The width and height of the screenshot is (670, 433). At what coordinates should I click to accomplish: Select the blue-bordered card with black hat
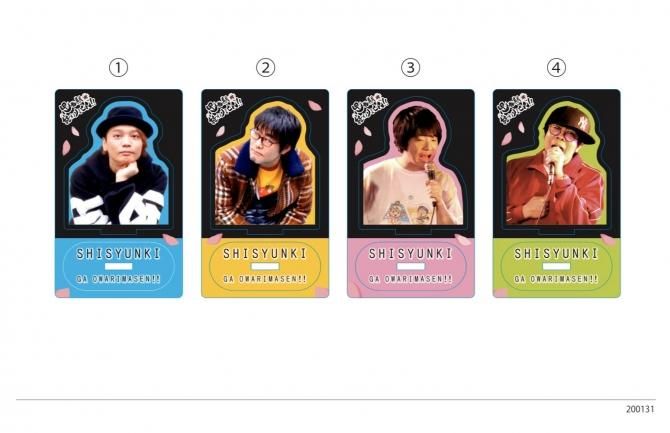click(119, 194)
